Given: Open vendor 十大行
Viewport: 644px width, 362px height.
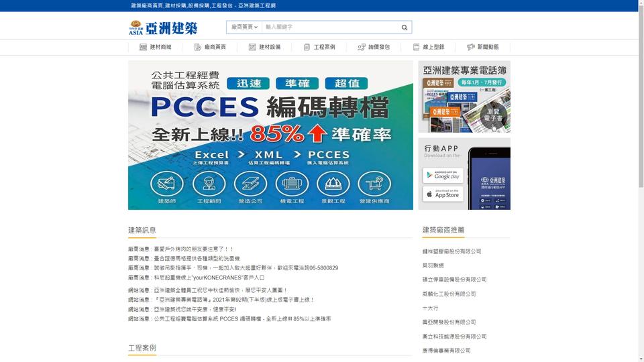Looking at the screenshot, I should tap(430, 308).
